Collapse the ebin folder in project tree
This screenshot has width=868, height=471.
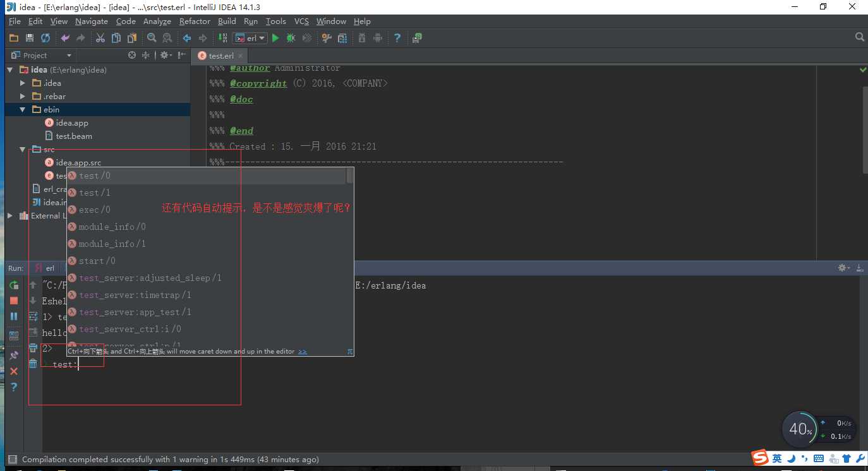point(22,109)
